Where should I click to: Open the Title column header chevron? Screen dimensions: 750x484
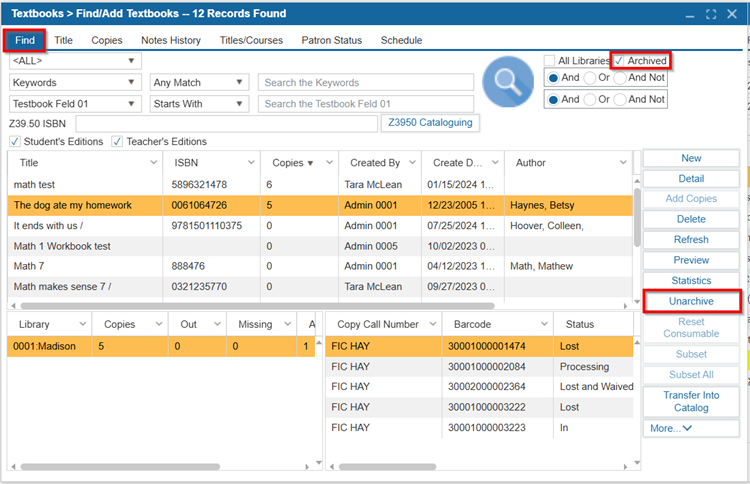coord(154,163)
